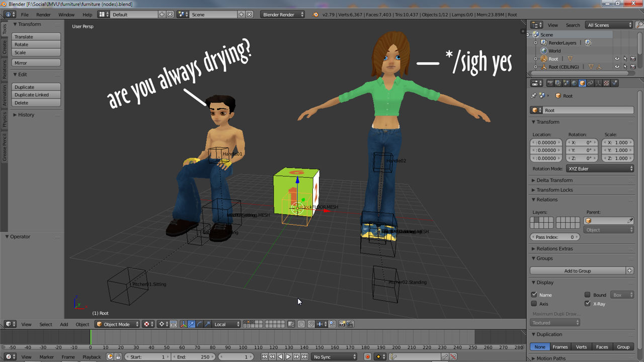Click the Pass Index value field

(555, 237)
